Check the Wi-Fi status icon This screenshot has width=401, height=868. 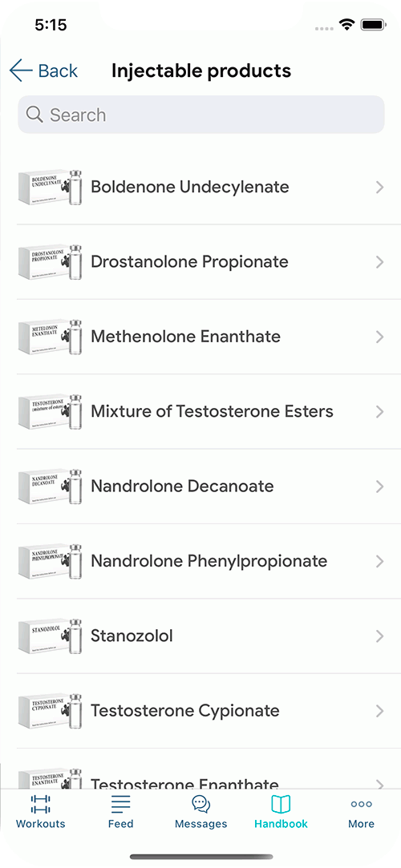(x=347, y=25)
